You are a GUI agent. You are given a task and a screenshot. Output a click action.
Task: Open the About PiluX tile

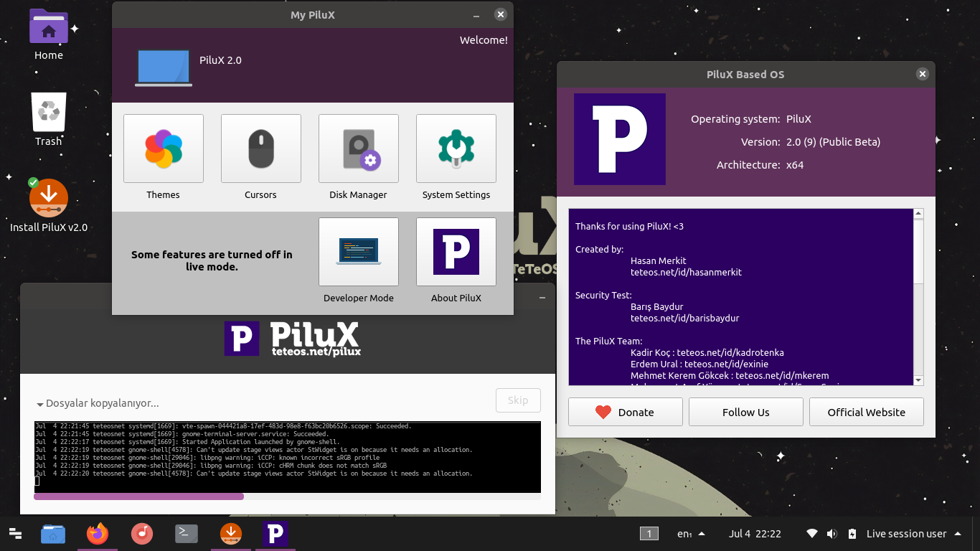pos(456,252)
